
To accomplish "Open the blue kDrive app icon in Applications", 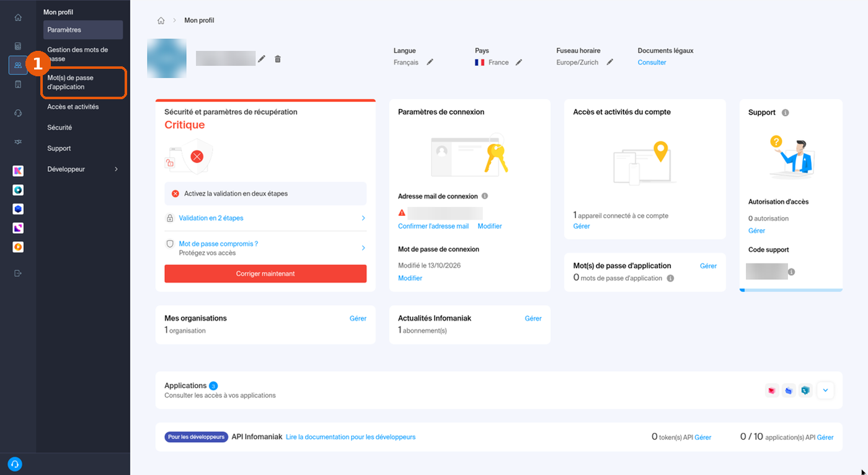I will point(789,391).
